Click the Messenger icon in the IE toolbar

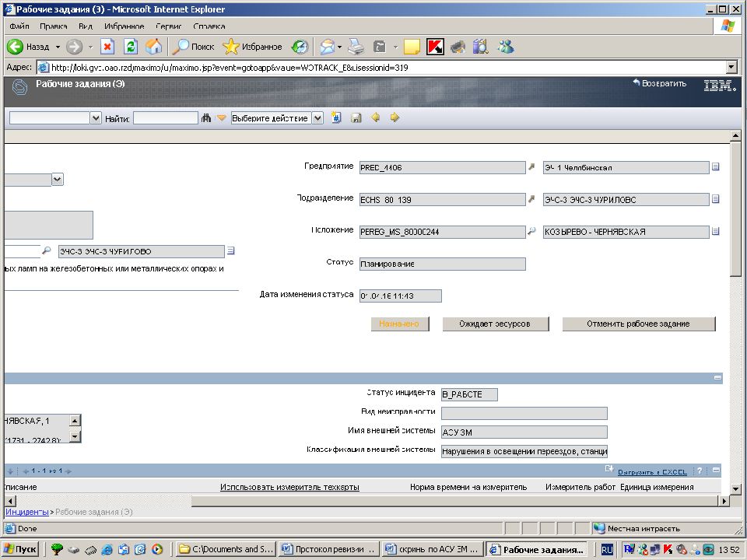506,47
